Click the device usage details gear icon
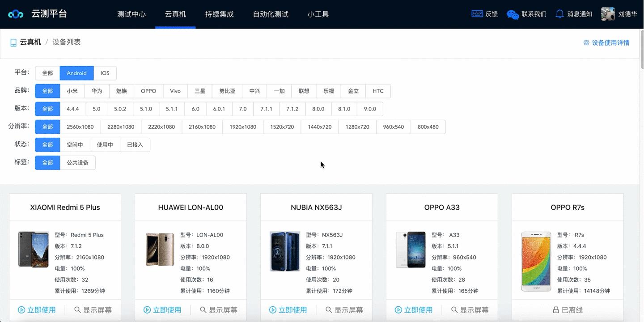 click(586, 43)
